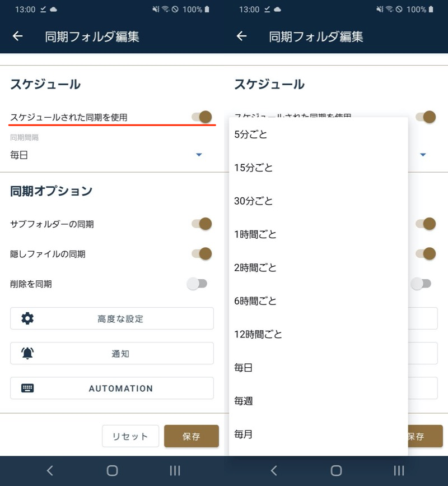Tap back arrow in left screen header
This screenshot has width=448, height=486.
[18, 36]
